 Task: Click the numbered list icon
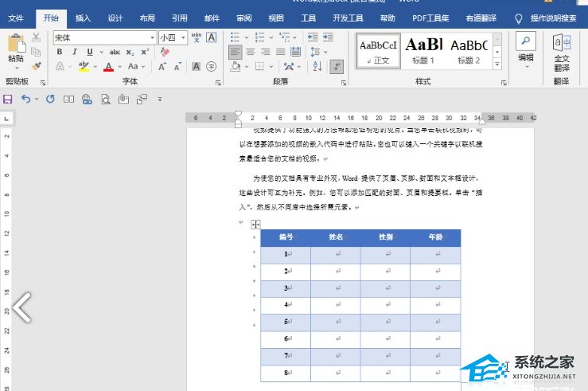(x=260, y=37)
